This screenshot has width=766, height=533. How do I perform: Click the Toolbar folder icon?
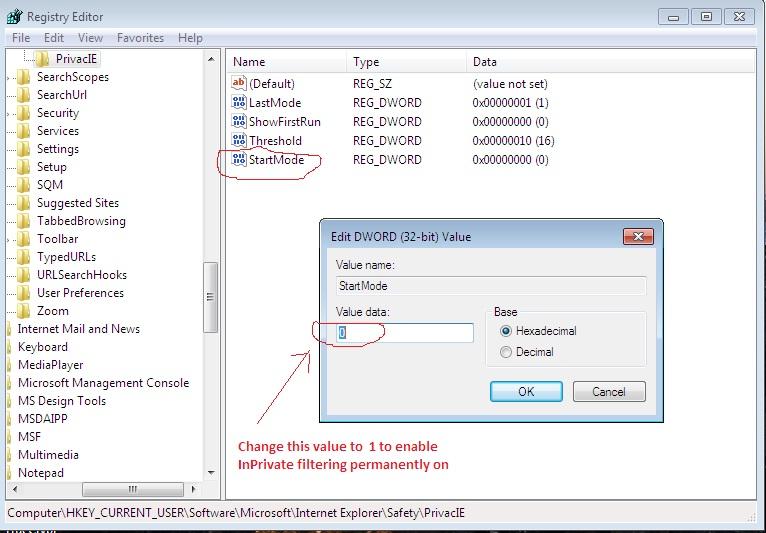click(x=23, y=239)
